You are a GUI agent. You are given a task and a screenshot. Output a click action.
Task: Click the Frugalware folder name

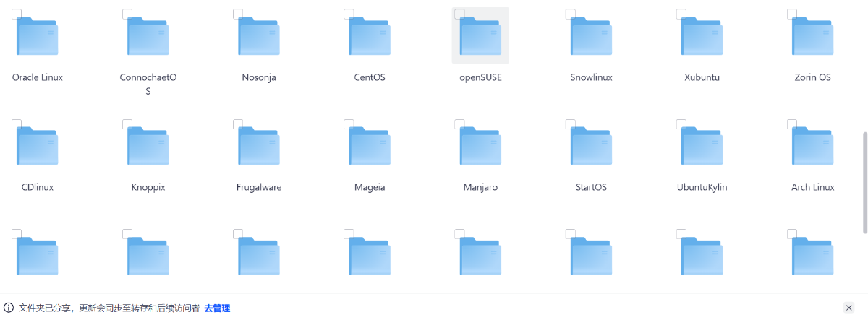click(259, 187)
